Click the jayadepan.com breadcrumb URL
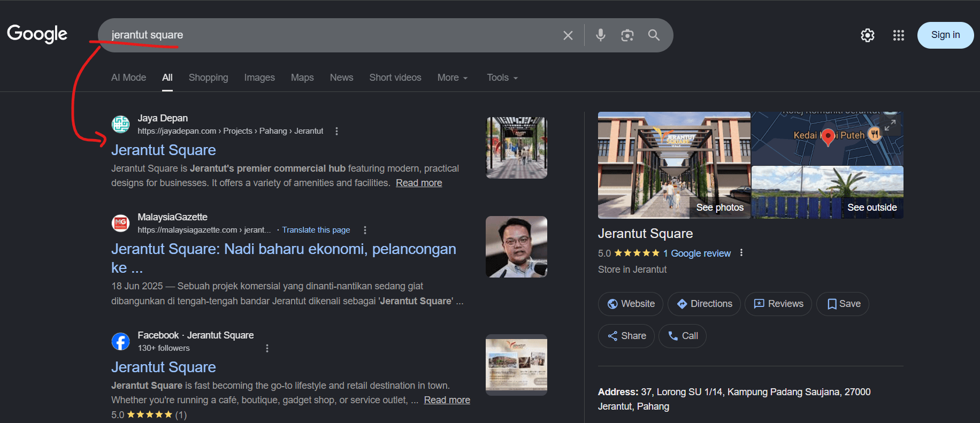This screenshot has width=980, height=423. 230,131
